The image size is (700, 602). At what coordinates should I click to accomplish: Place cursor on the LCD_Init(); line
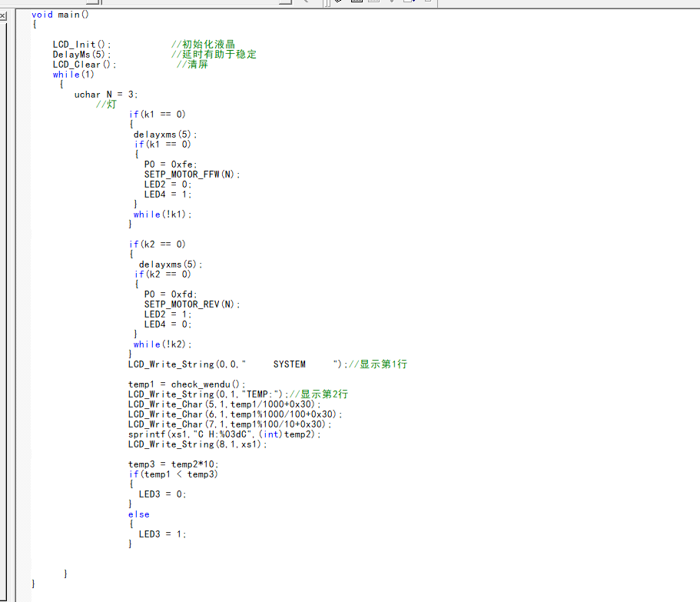point(81,45)
